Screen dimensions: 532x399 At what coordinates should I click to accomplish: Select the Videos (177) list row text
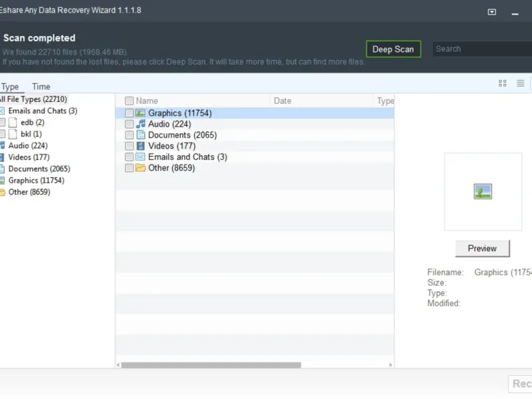coord(172,146)
